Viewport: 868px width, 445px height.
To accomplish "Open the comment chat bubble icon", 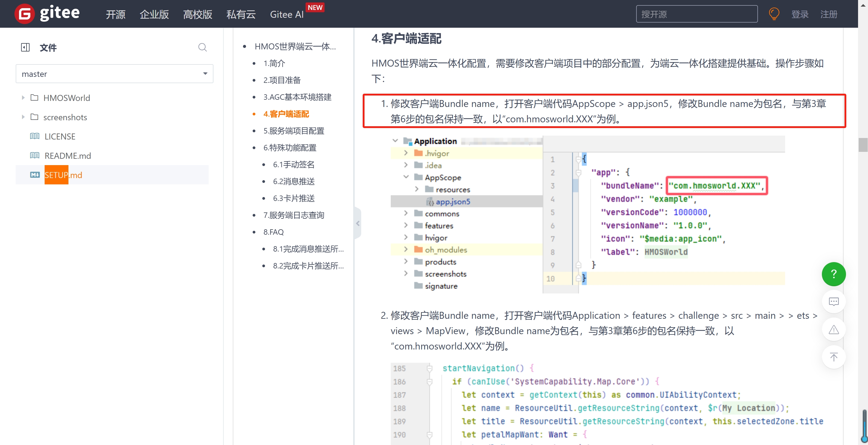I will 833,302.
